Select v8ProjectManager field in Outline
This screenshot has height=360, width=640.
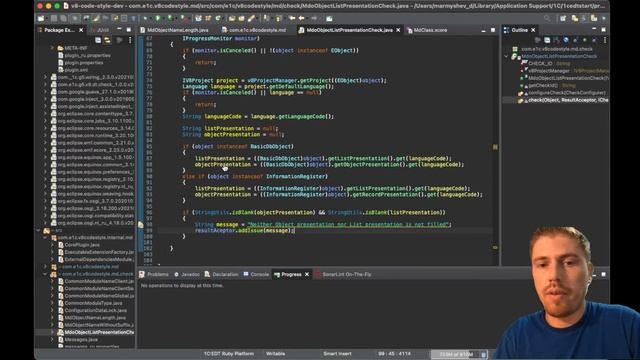coord(564,71)
